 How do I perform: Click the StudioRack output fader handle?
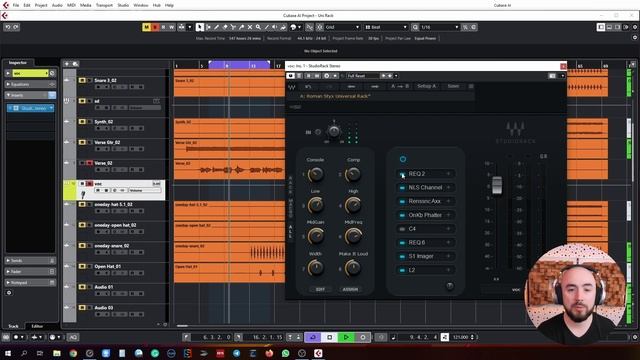click(497, 185)
